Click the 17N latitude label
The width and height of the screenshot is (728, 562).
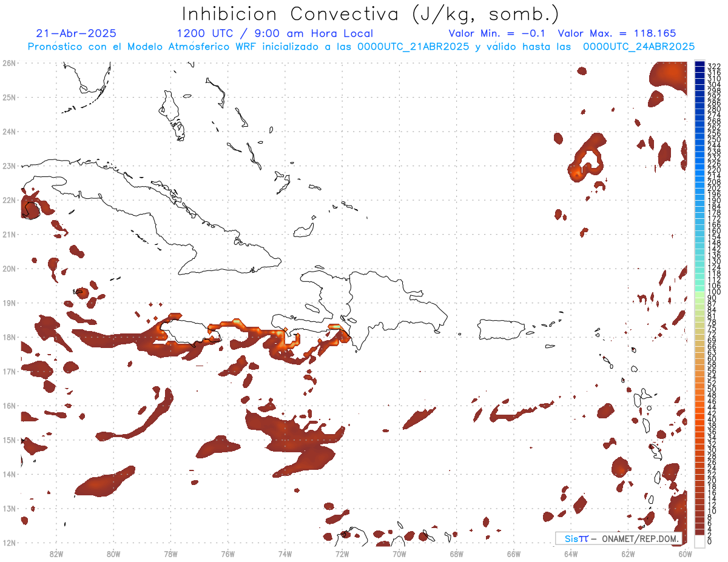[9, 371]
